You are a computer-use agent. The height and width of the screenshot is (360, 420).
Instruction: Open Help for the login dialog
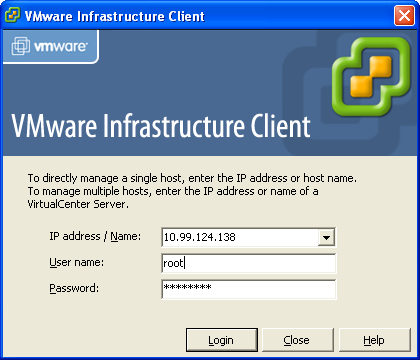point(375,340)
